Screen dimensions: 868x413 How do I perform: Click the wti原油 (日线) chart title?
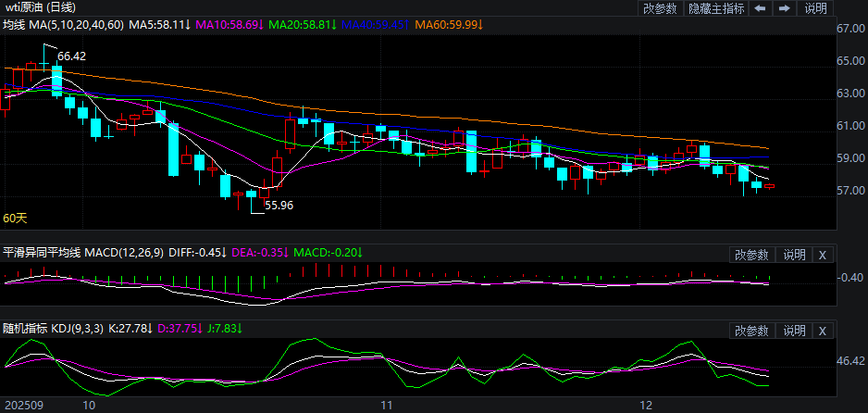pos(38,8)
